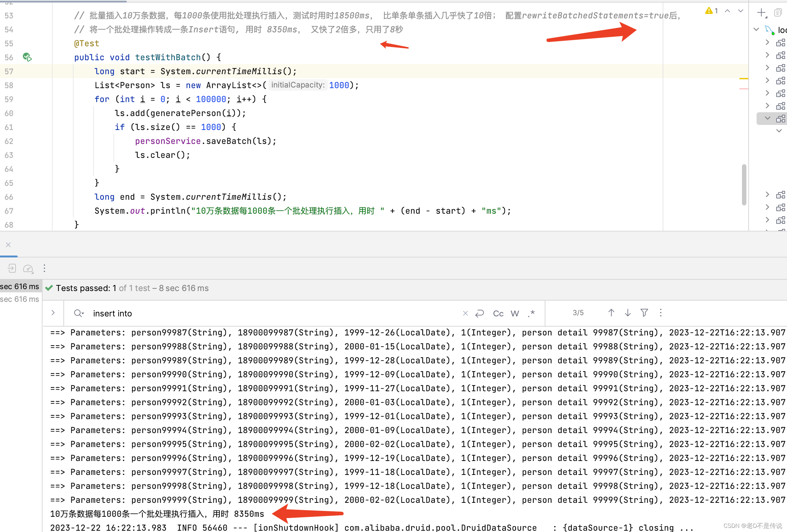Open the warning indicator showing 1 problem
The image size is (787, 532).
[712, 11]
